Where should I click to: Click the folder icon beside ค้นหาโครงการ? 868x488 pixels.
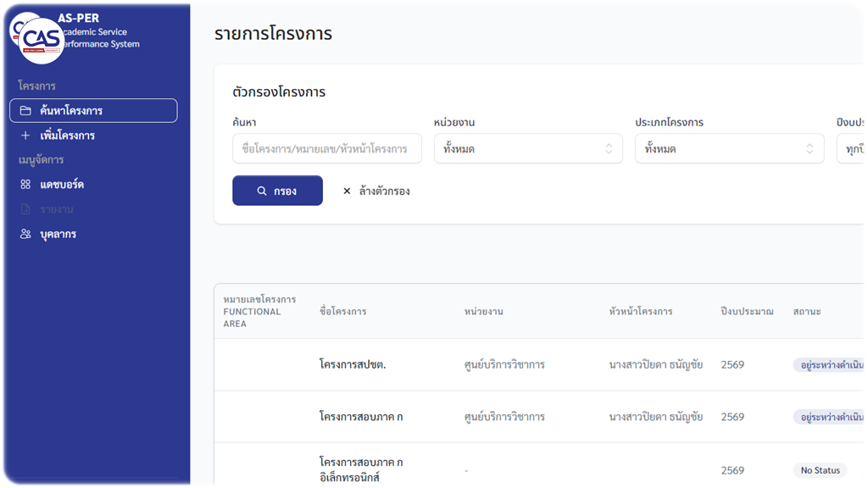pos(25,111)
